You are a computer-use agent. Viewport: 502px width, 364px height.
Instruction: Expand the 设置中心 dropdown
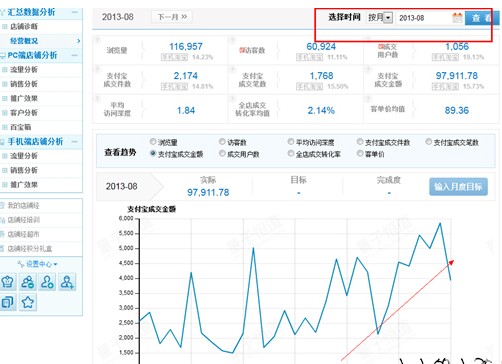click(38, 264)
